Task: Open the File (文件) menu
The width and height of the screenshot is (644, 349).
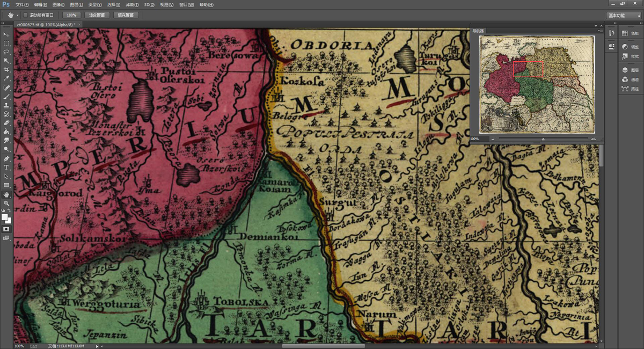Action: (22, 4)
